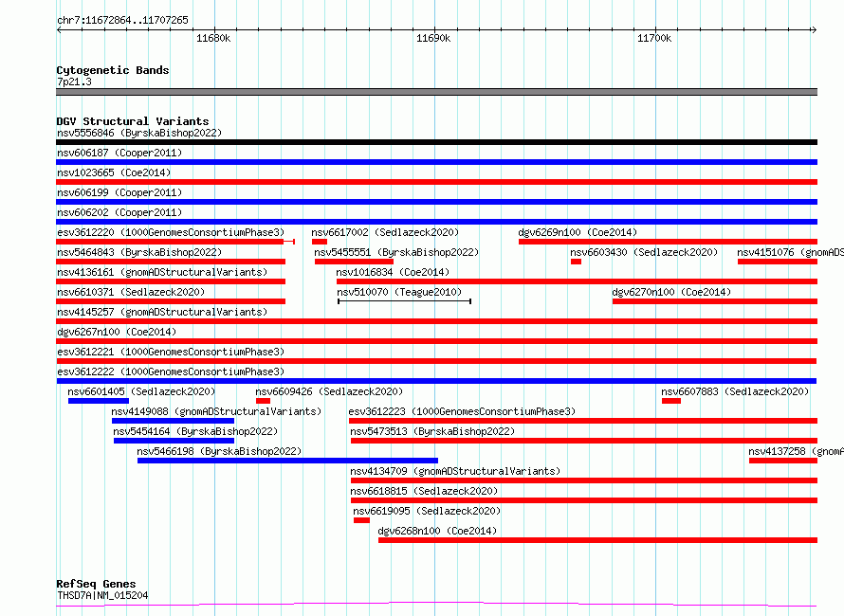Click the ruler's right arrow end
The image size is (844, 616).
click(814, 29)
